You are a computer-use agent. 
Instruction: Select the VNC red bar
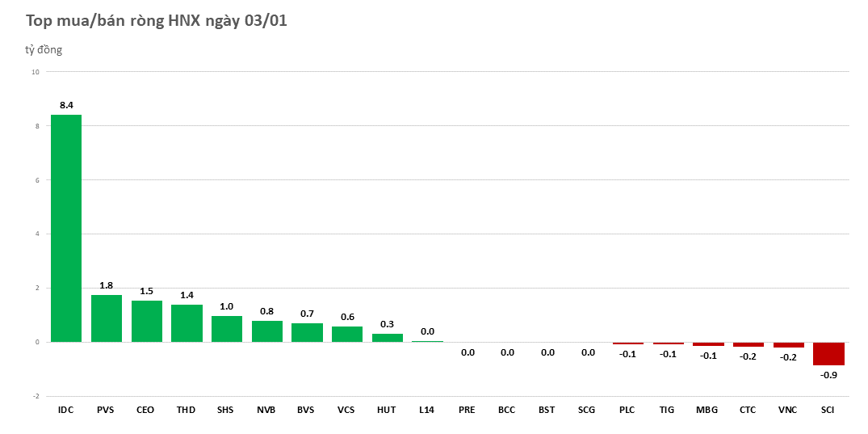pos(788,345)
